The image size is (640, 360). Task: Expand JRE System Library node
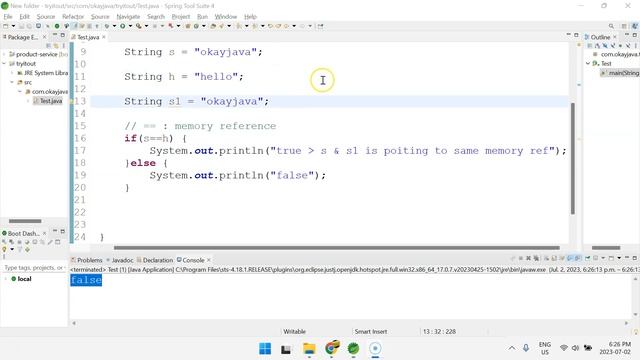click(12, 73)
